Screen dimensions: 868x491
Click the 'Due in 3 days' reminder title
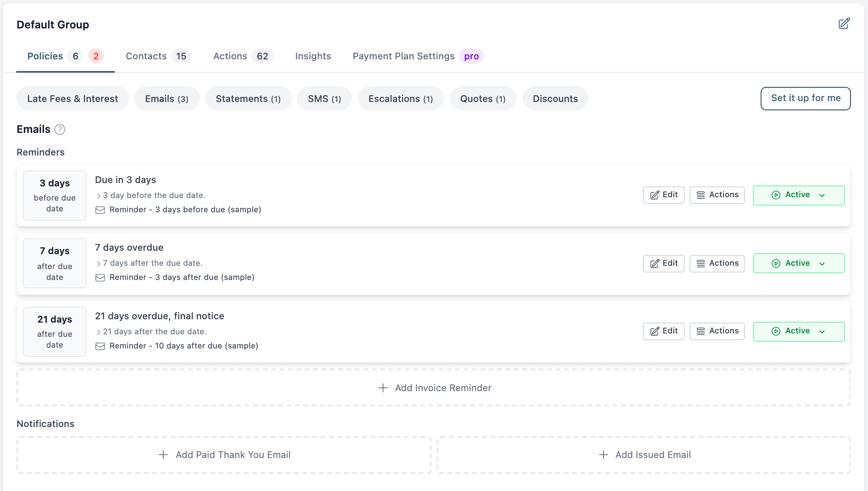[125, 180]
